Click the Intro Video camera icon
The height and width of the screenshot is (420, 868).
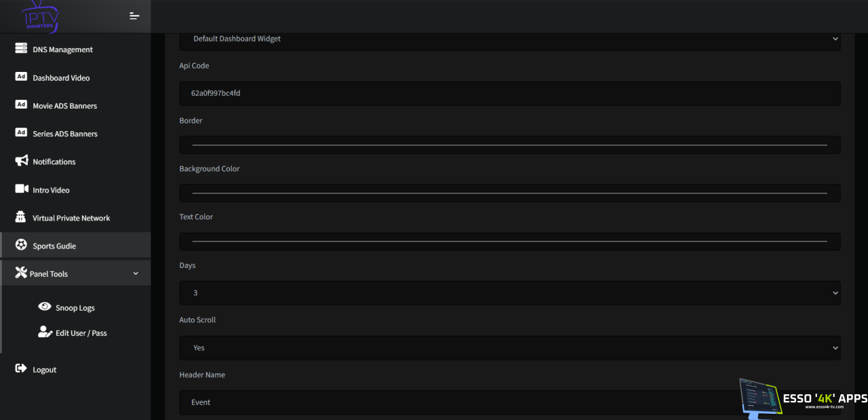pos(22,189)
